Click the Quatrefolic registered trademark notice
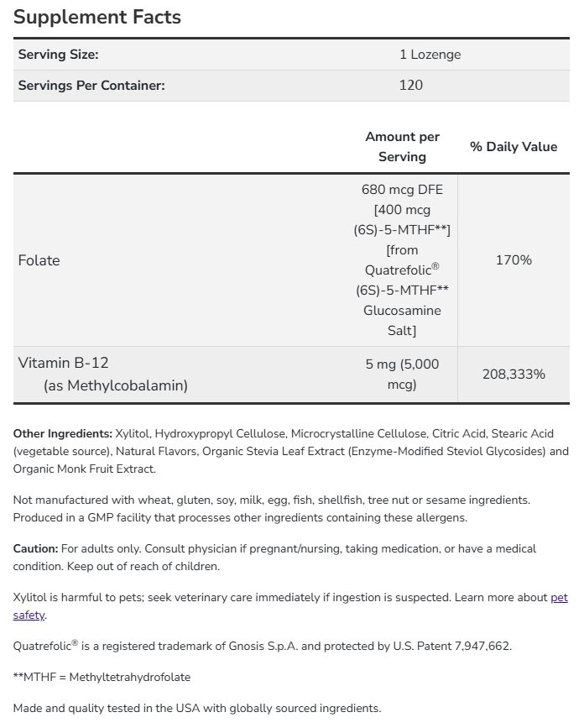 coord(262,646)
